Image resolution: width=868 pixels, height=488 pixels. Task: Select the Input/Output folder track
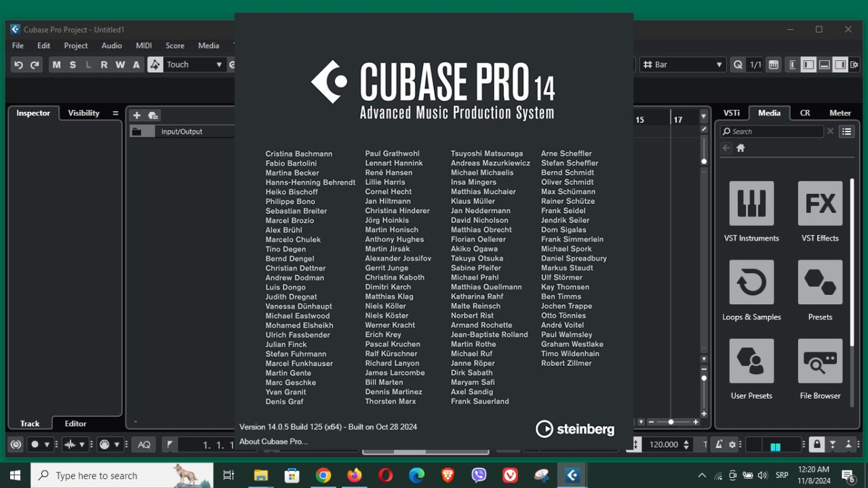pyautogui.click(x=182, y=131)
